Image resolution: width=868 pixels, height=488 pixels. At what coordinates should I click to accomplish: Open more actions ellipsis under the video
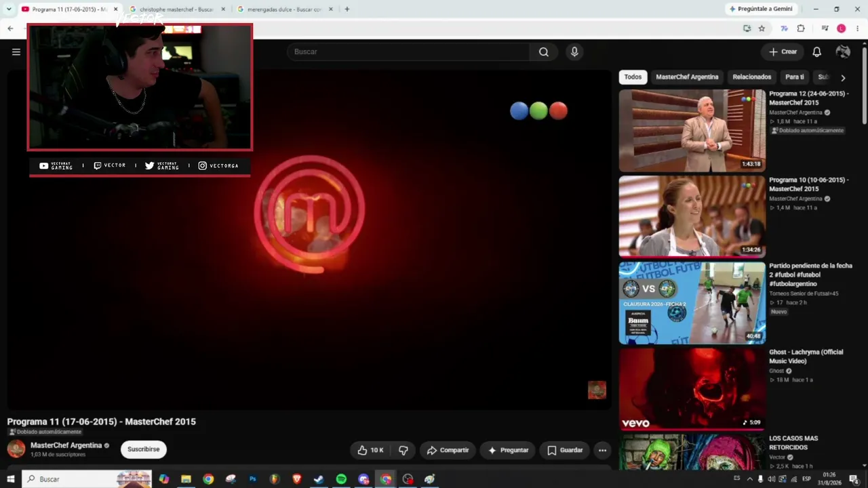pos(602,450)
